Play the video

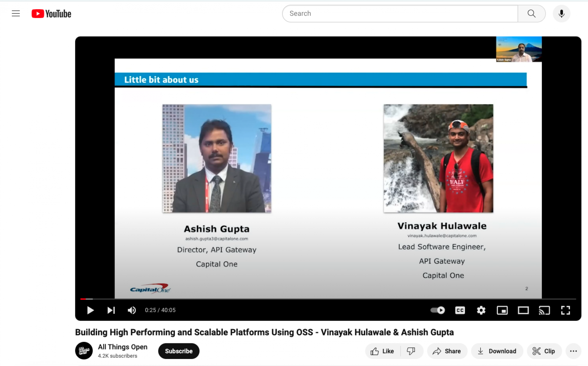tap(90, 310)
